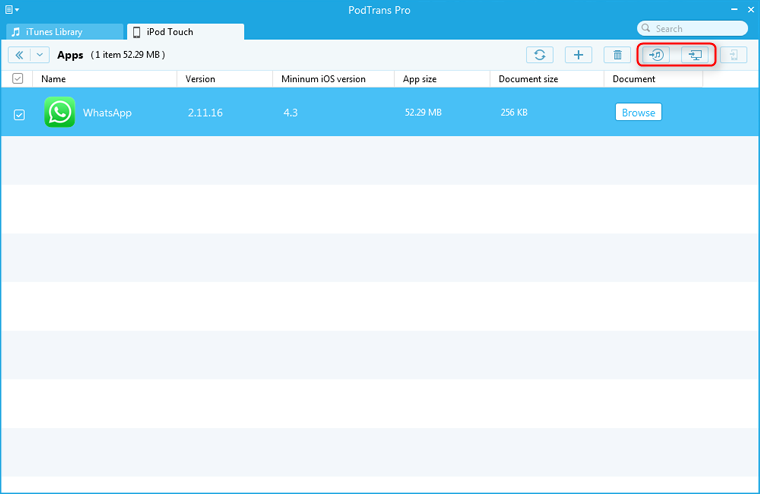Expand the category dropdown arrow beside Apps
The image size is (760, 494).
click(40, 55)
